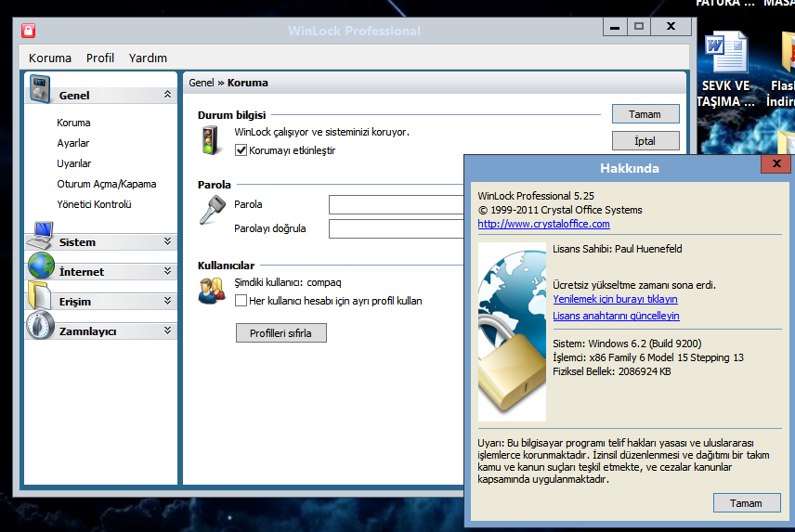The image size is (795, 532).
Task: Open the crystaloffice.com link
Action: pos(543,224)
